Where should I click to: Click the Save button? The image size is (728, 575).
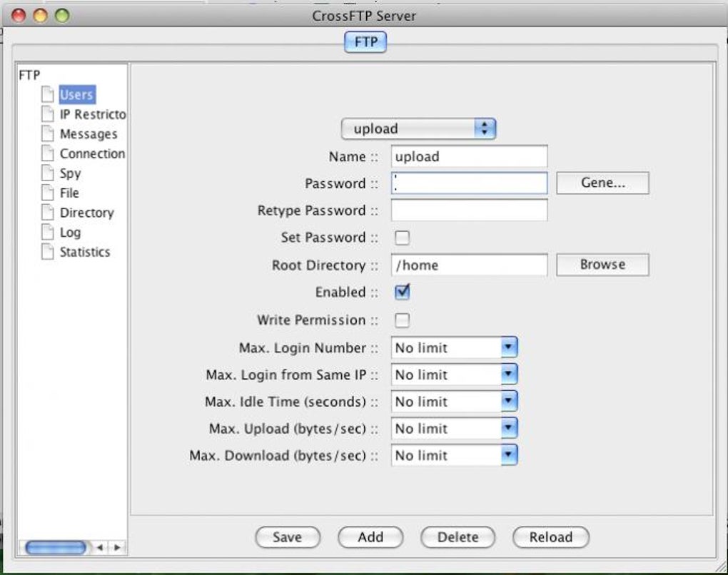(x=288, y=537)
